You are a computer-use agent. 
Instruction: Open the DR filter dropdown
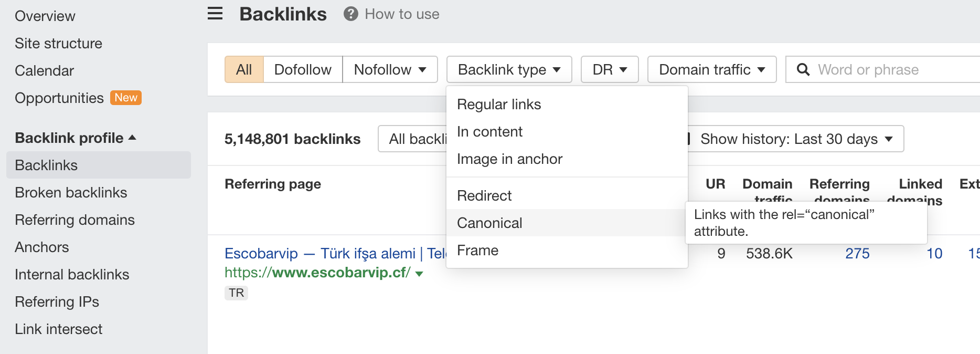click(610, 69)
